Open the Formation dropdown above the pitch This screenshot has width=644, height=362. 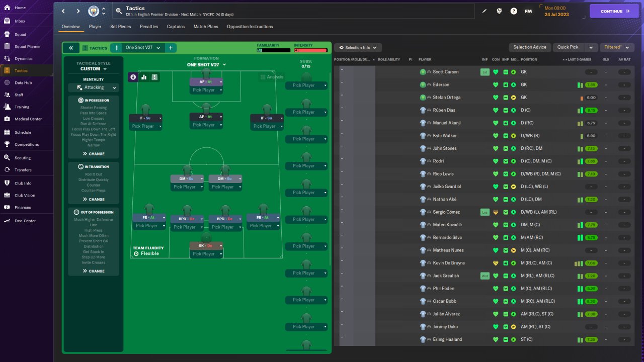pos(206,65)
